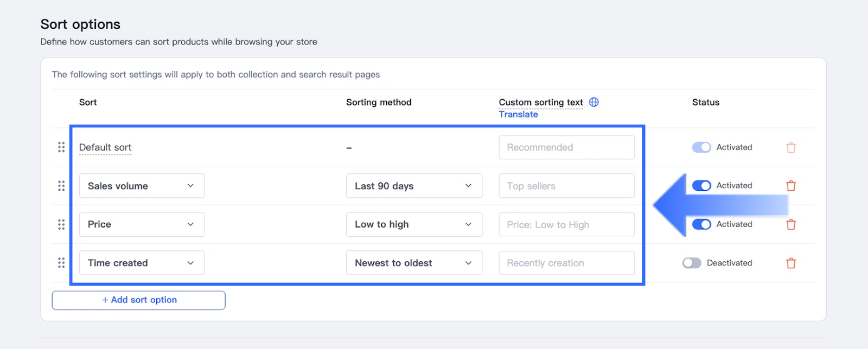Click drag handle beside Time created row
The height and width of the screenshot is (349, 868).
pyautogui.click(x=61, y=263)
